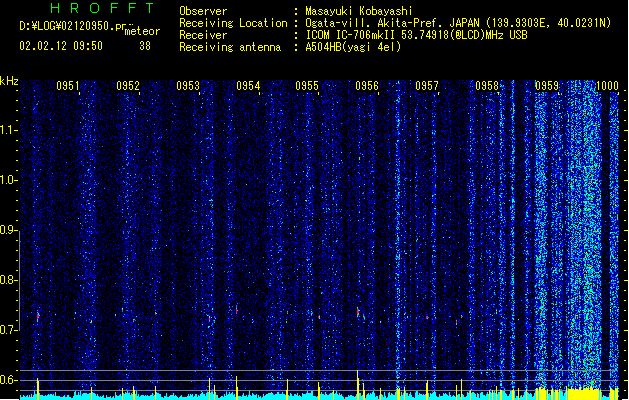Click the 0956 time marker
Viewport: 629px width, 400px height.
(367, 86)
